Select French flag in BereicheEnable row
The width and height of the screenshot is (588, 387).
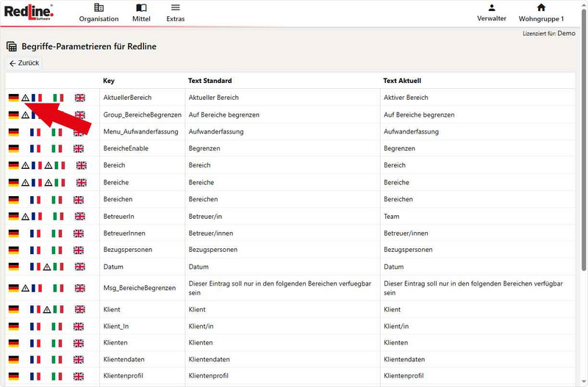[x=35, y=149]
